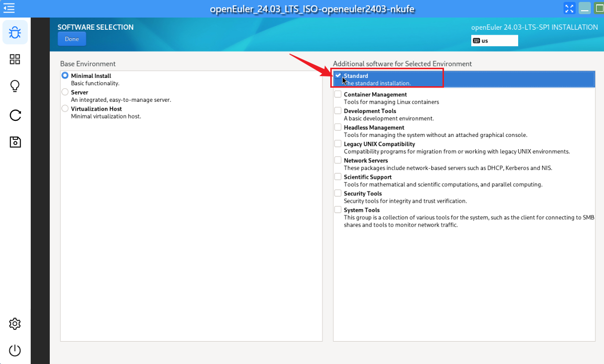
Task: Click the bug debug icon in sidebar
Action: pyautogui.click(x=15, y=33)
